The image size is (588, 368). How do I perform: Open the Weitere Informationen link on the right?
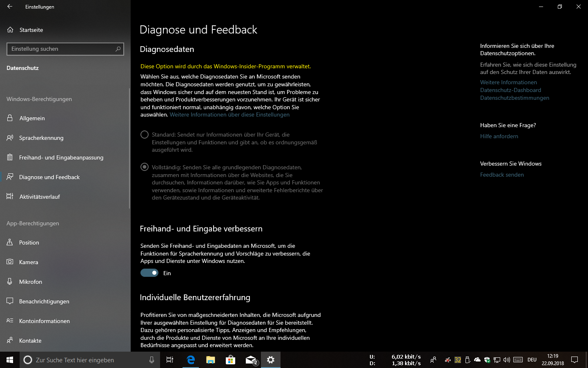(x=508, y=82)
